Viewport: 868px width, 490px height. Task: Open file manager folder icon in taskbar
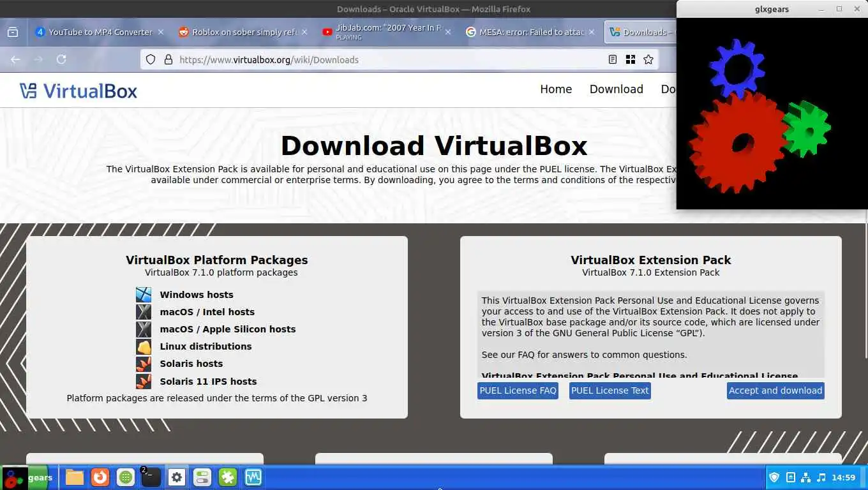coord(75,477)
